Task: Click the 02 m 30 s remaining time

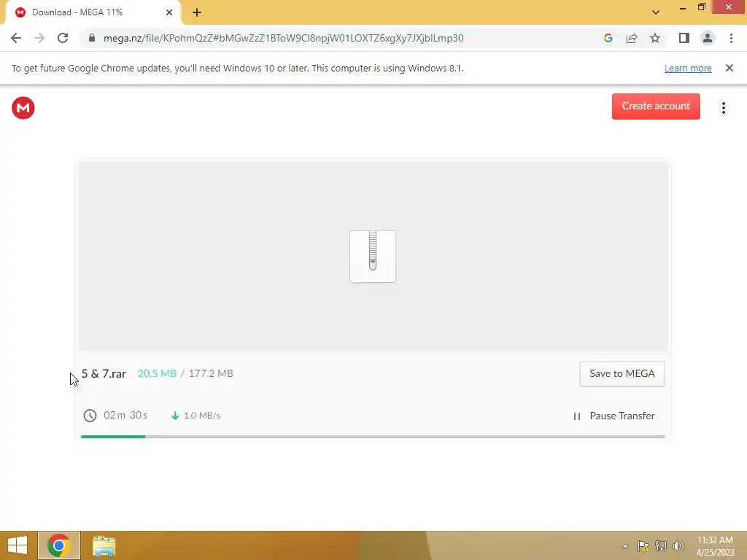Action: (x=125, y=415)
